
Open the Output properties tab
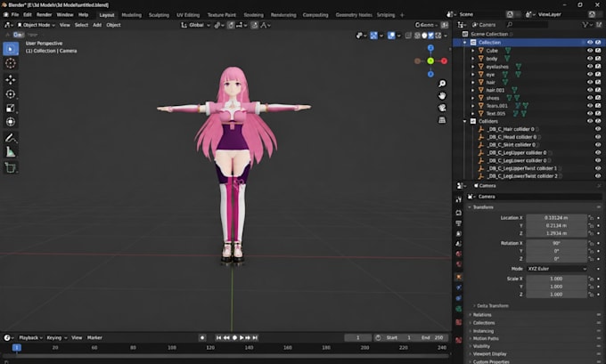tap(458, 223)
